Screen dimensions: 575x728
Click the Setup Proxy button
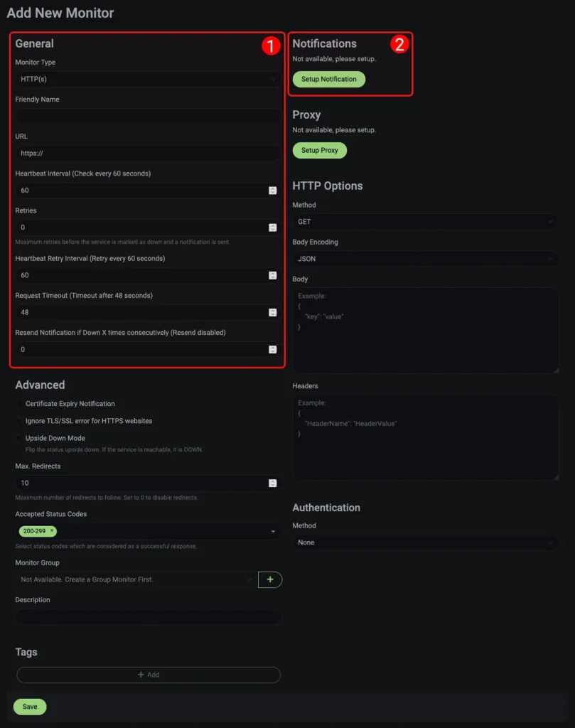319,150
